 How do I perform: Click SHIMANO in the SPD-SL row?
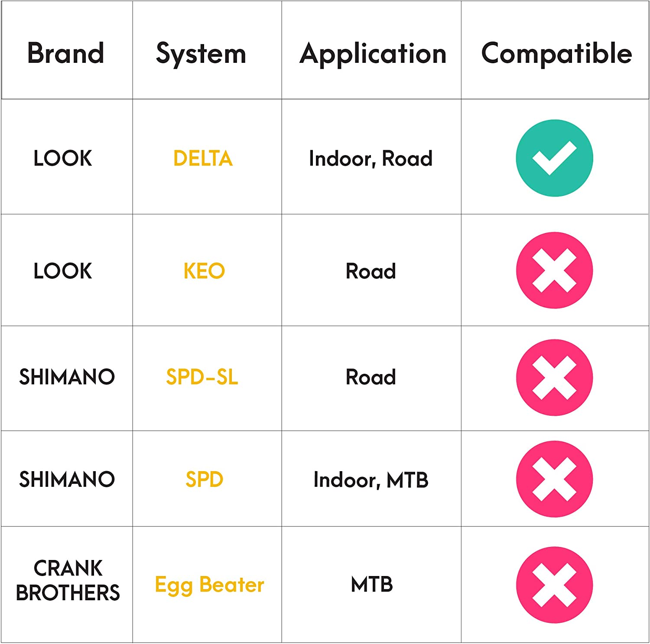click(67, 377)
